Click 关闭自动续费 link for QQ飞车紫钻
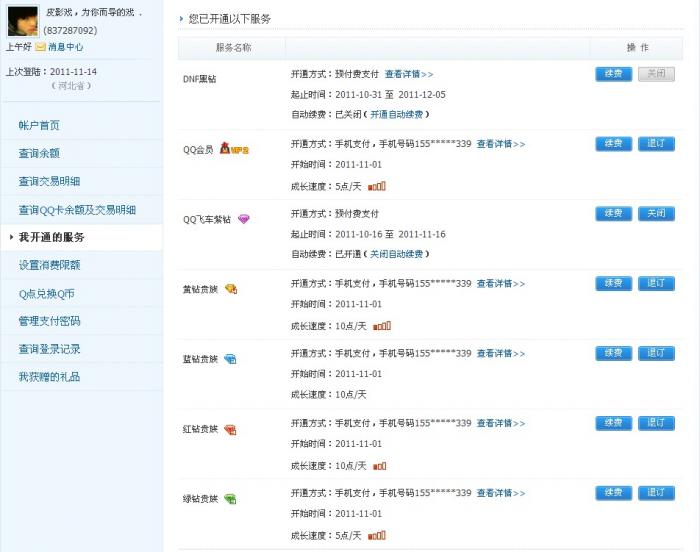Screen dimensions: 700x552 (396, 254)
